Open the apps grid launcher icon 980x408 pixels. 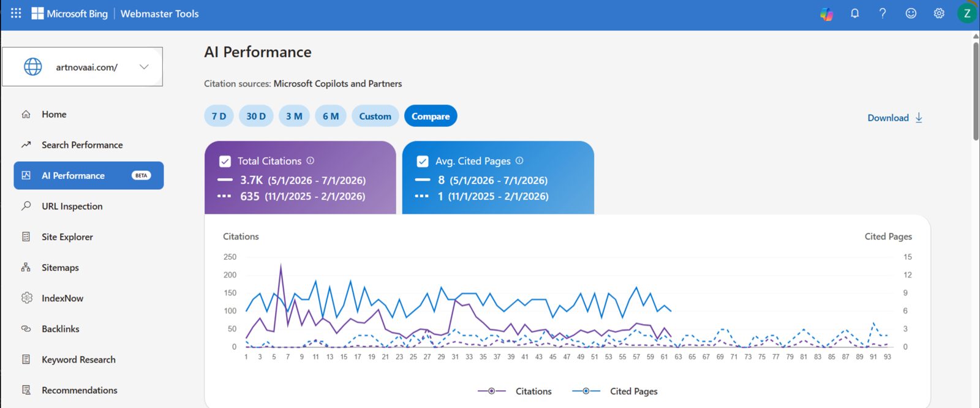tap(16, 13)
